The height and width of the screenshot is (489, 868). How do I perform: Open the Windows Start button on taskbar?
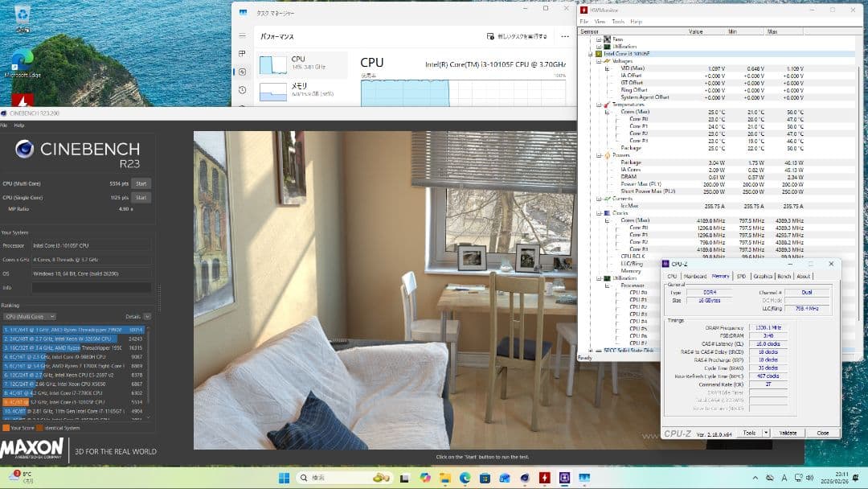[x=284, y=478]
